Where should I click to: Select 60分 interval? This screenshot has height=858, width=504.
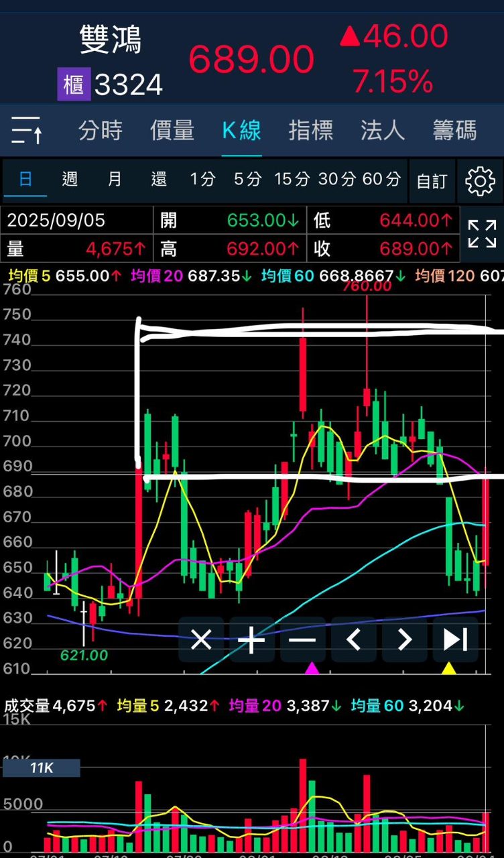[381, 179]
